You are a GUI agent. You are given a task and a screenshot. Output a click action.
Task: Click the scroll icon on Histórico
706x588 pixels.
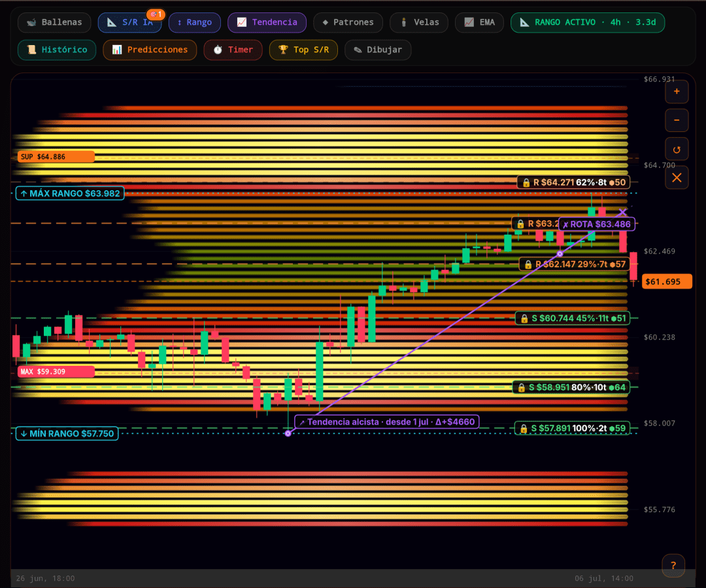click(x=31, y=50)
